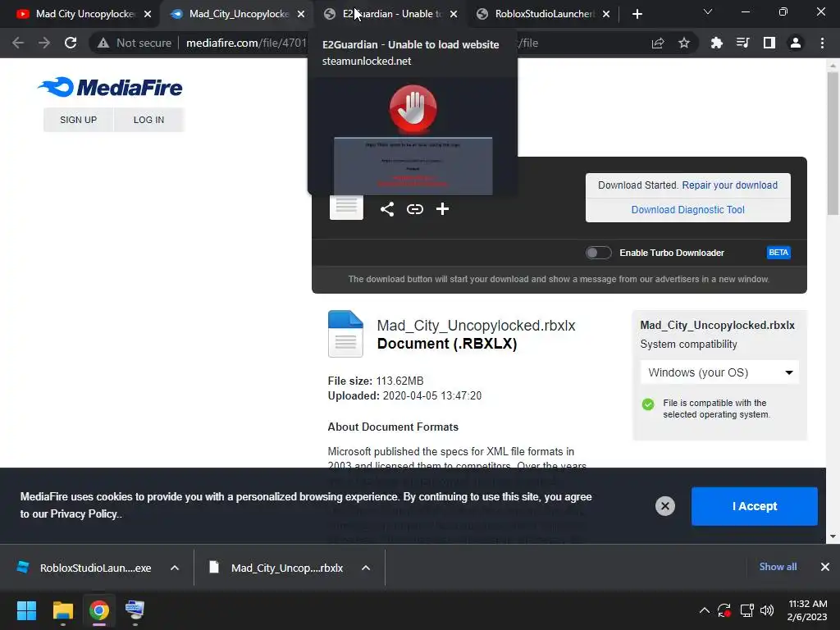Click Repair your download link

[x=729, y=185]
